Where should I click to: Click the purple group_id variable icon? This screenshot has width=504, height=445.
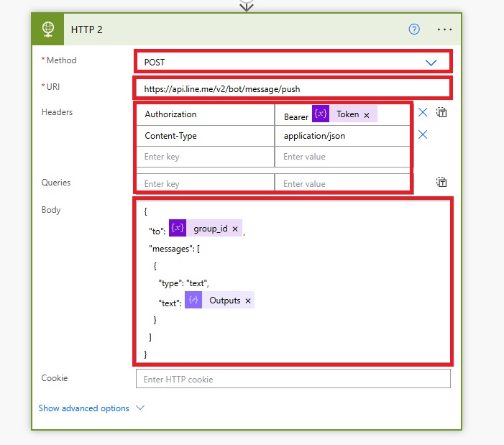pos(178,229)
